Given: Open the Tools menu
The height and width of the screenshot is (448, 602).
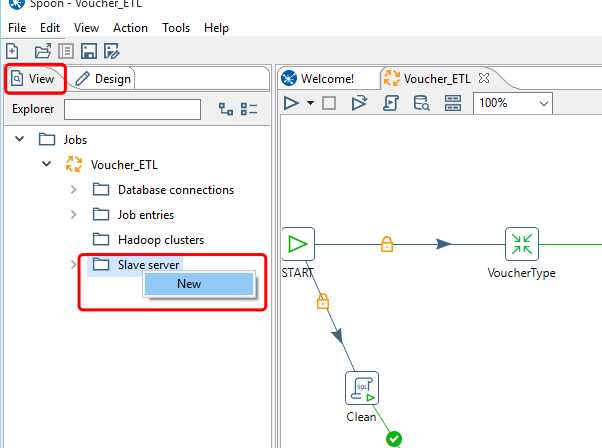Looking at the screenshot, I should tap(176, 28).
